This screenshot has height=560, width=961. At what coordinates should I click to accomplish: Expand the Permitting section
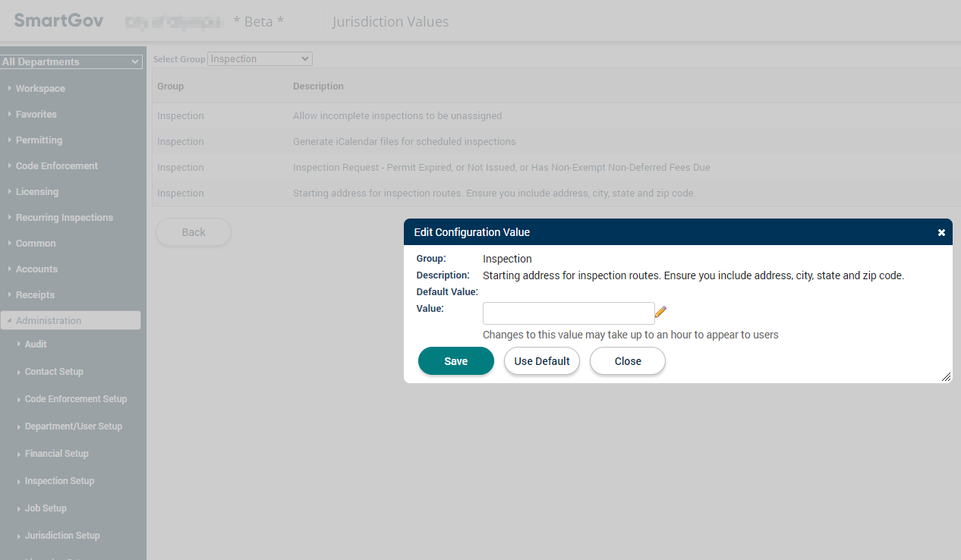coord(39,140)
